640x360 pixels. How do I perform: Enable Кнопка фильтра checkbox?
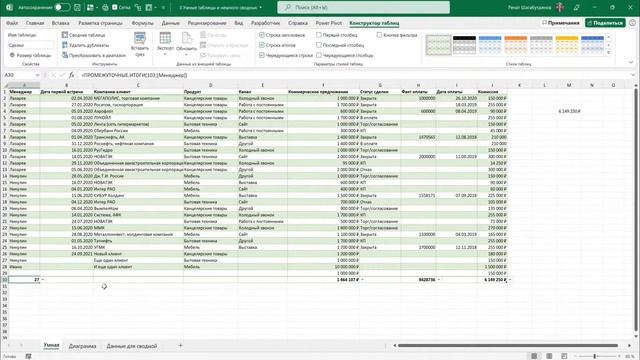pos(379,35)
